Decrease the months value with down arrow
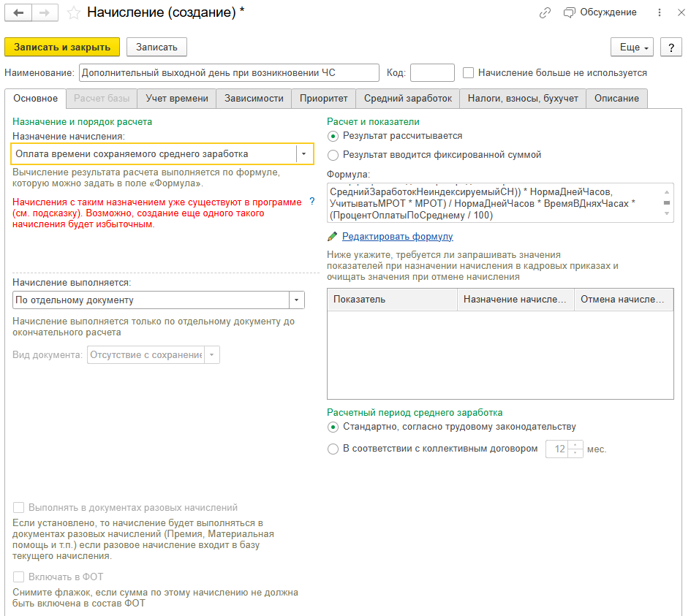Image resolution: width=691 pixels, height=616 pixels. pos(575,453)
